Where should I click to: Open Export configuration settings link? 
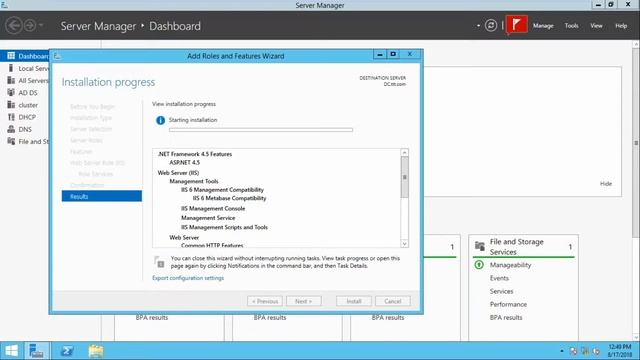(188, 278)
